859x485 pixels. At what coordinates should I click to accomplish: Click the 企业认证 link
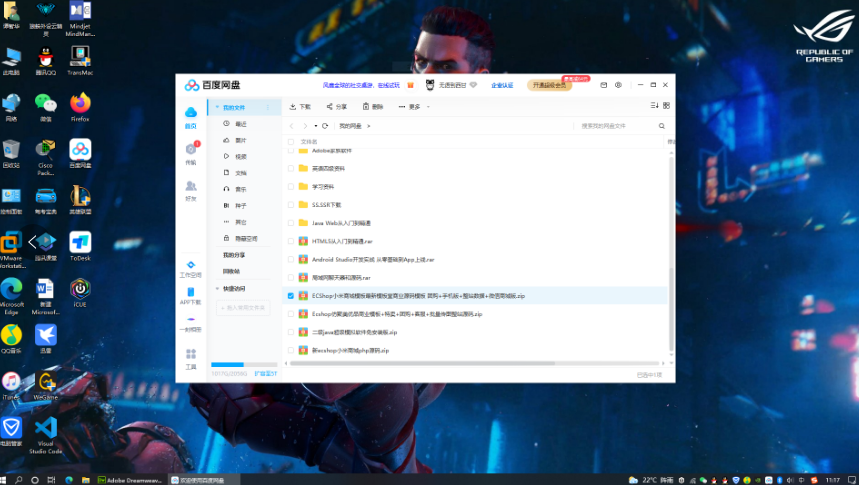point(502,85)
